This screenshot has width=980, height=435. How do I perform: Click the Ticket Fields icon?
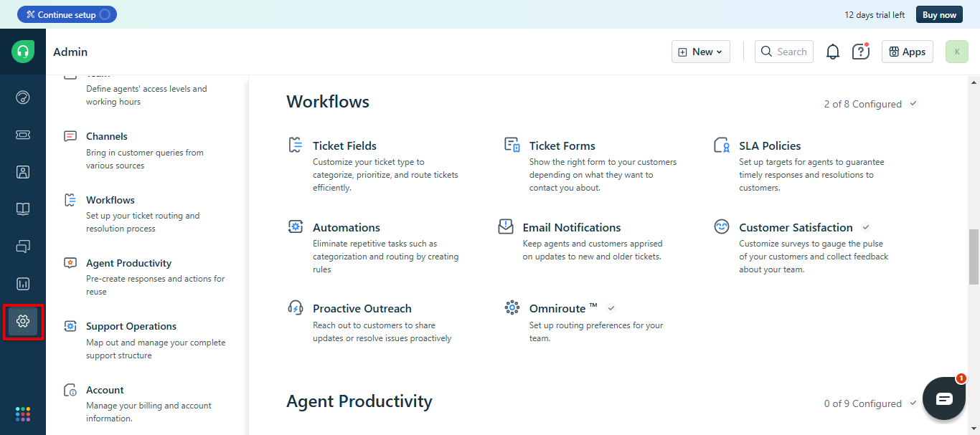[x=295, y=145]
